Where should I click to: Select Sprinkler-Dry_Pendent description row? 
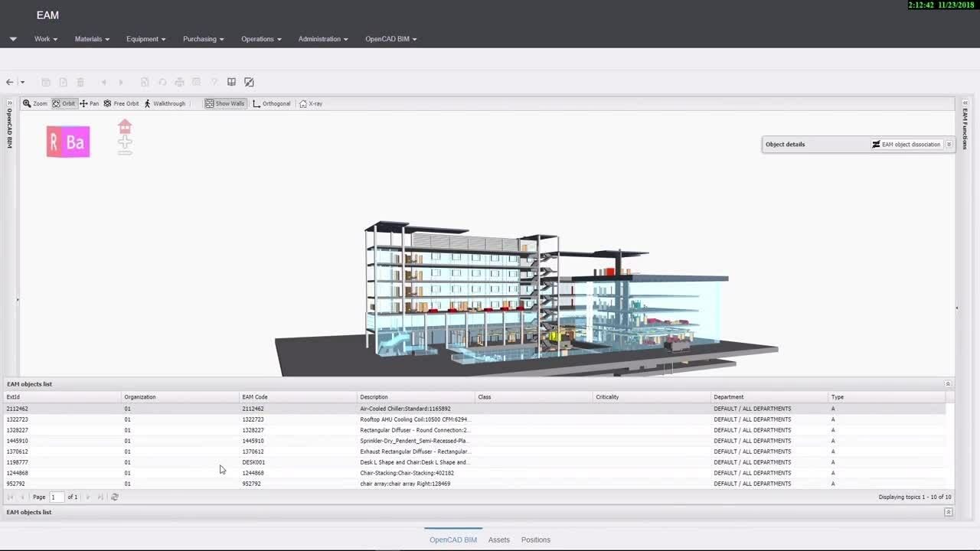tap(475, 441)
